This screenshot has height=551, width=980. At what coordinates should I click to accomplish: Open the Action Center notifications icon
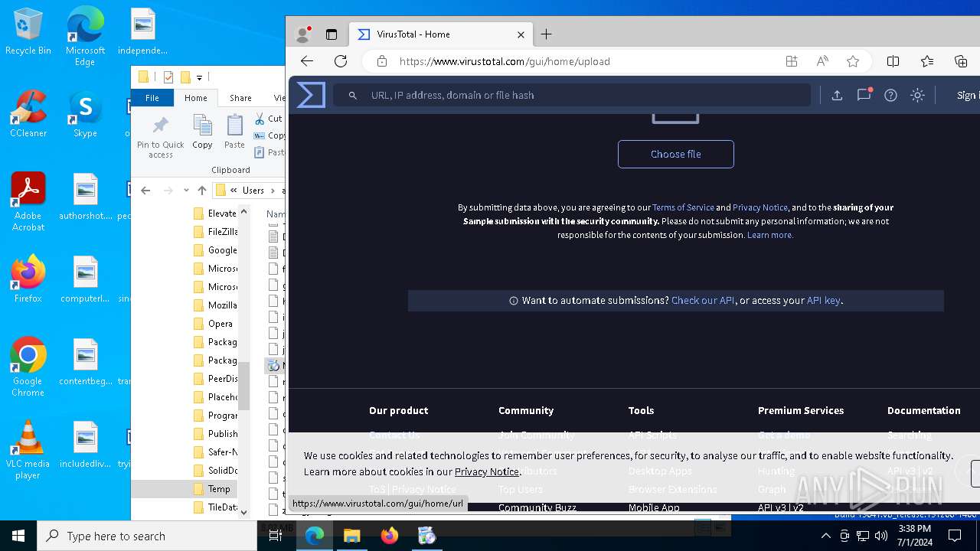[955, 536]
